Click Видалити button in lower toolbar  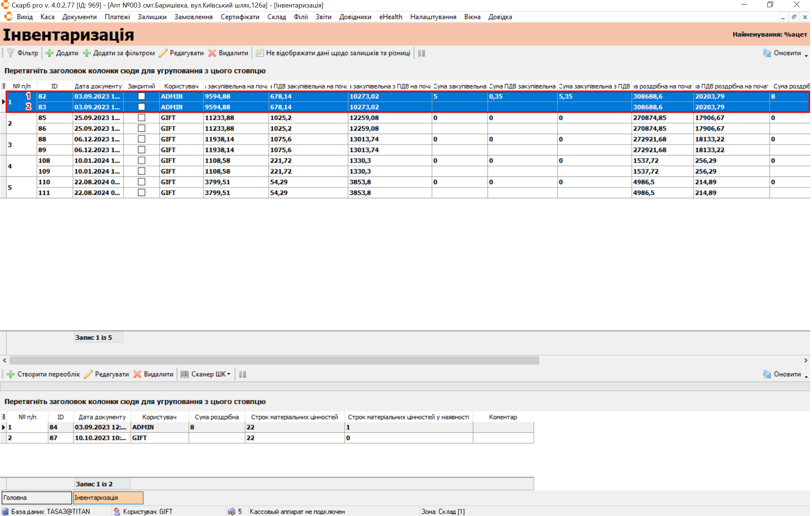(153, 374)
